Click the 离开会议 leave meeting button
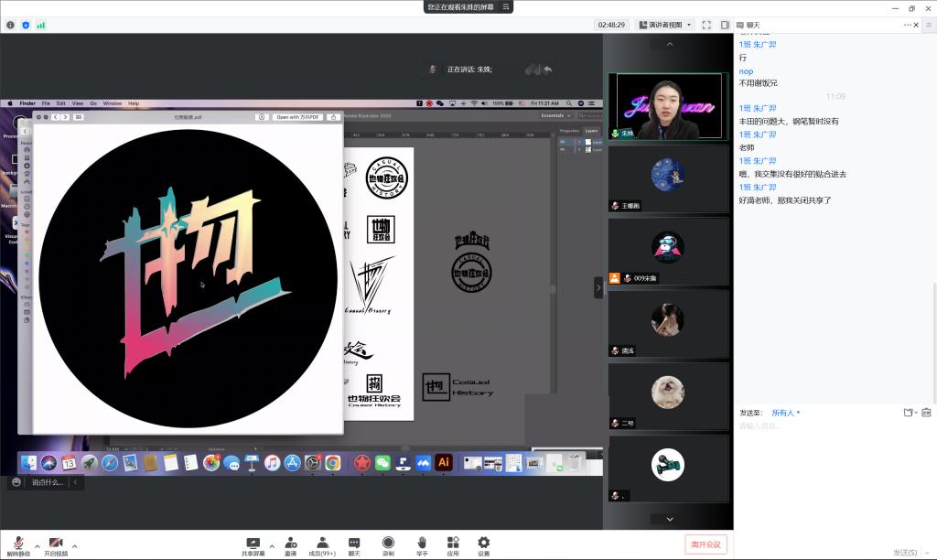 pyautogui.click(x=705, y=544)
